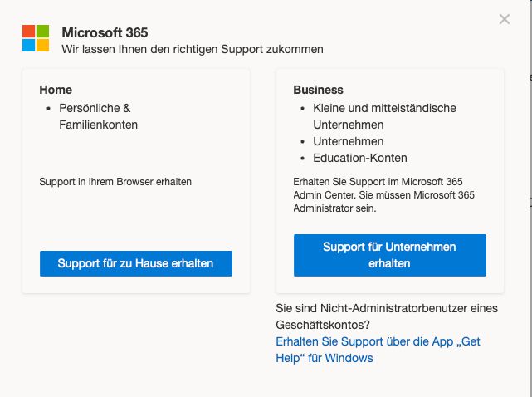Screen dimensions: 532x397
Task: Close the Microsoft 365 support dialog
Action: [505, 19]
